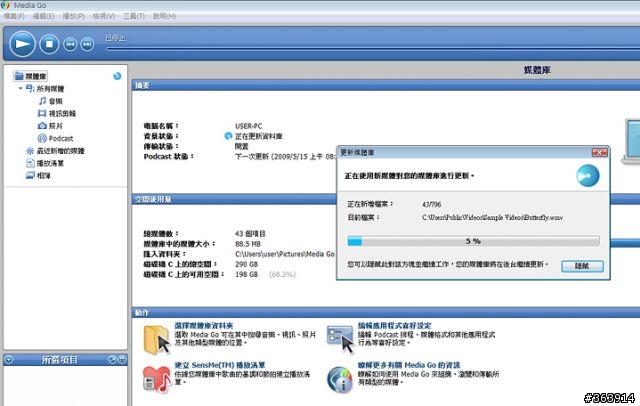640x406 pixels.
Task: Expand the 所選項目 panel left arrow
Action: pyautogui.click(x=9, y=359)
